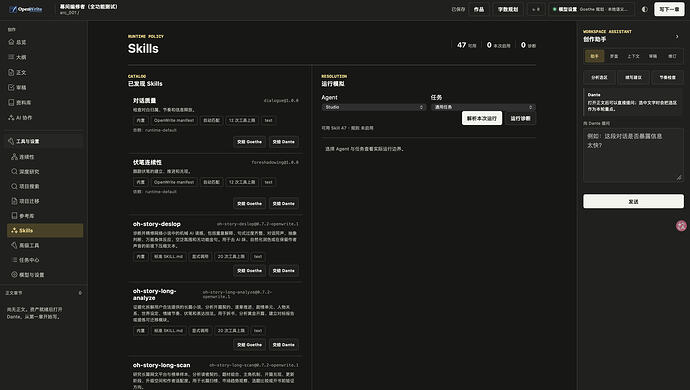Click the floating pink avatar icon
The height and width of the screenshot is (390, 690).
point(681,226)
